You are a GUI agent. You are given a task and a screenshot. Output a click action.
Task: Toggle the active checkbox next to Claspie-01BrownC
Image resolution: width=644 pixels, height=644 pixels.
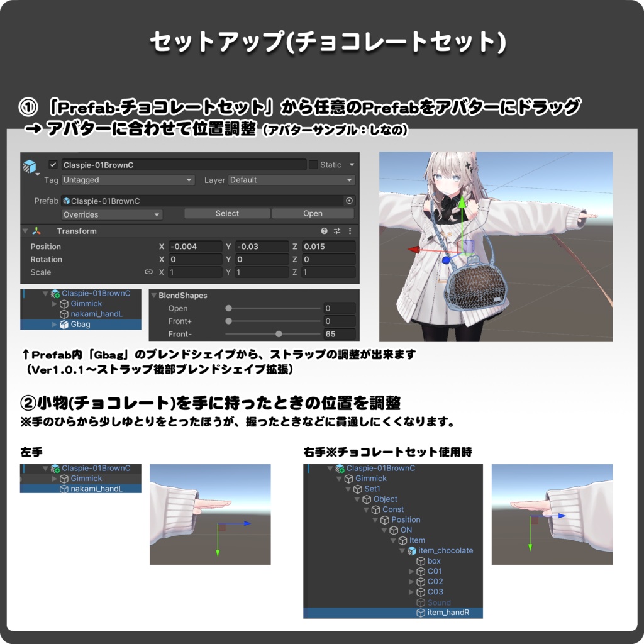pos(52,165)
